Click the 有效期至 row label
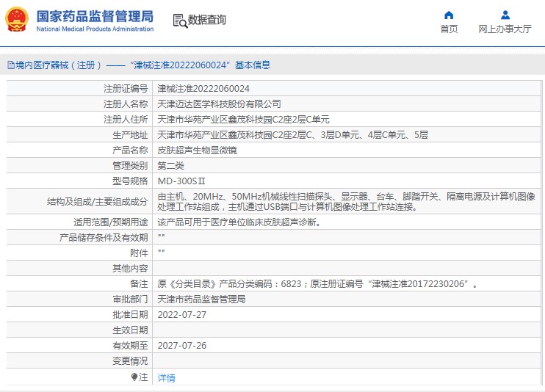545x392 pixels. coord(130,346)
